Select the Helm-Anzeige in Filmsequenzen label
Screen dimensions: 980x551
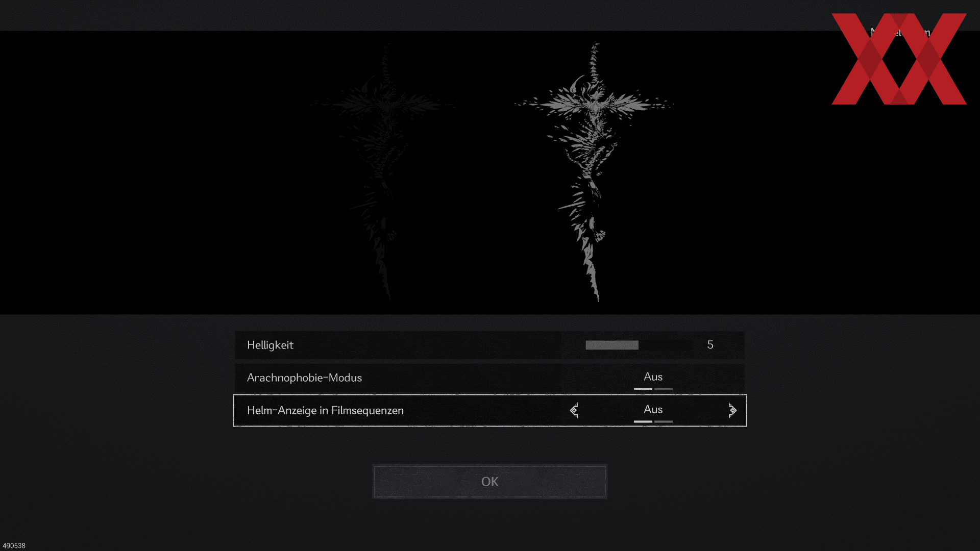[325, 411]
